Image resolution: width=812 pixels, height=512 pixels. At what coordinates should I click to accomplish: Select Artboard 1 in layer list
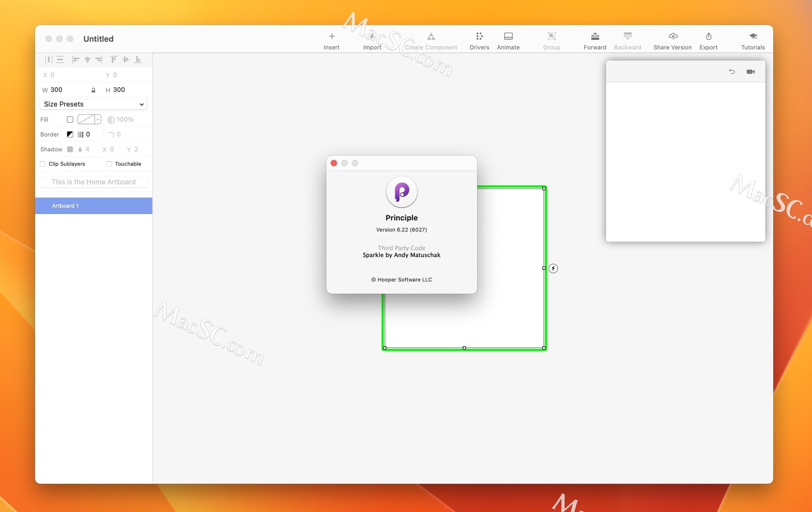coord(93,206)
